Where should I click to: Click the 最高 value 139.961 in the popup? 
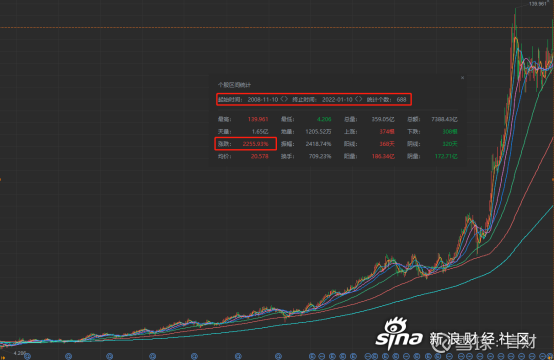(258, 119)
